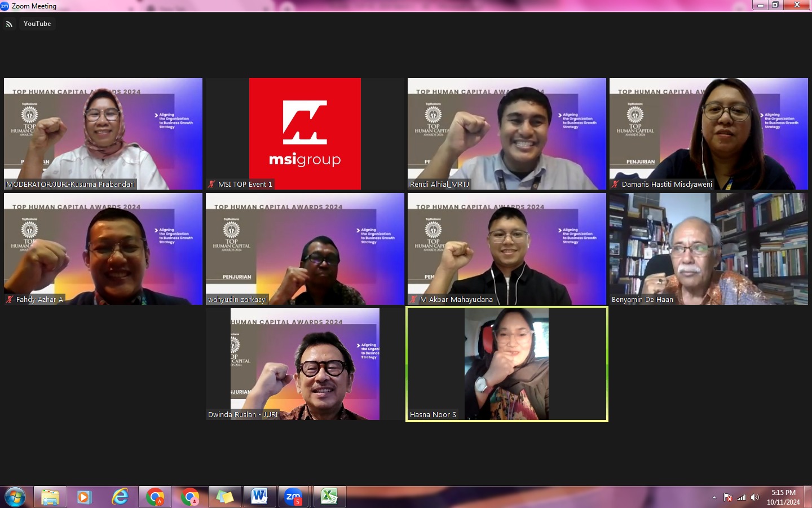Click the taskbar clock showing 5:15 PM
Image resolution: width=812 pixels, height=508 pixels.
pyautogui.click(x=783, y=497)
